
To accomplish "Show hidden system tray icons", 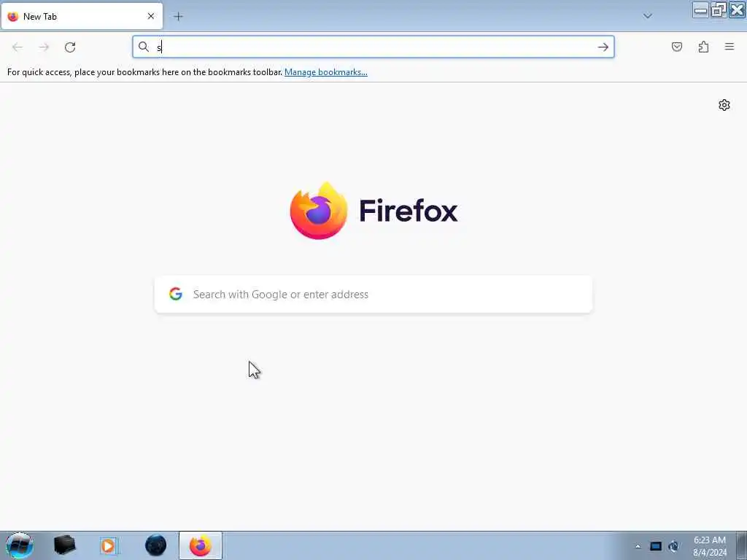I will (x=638, y=546).
